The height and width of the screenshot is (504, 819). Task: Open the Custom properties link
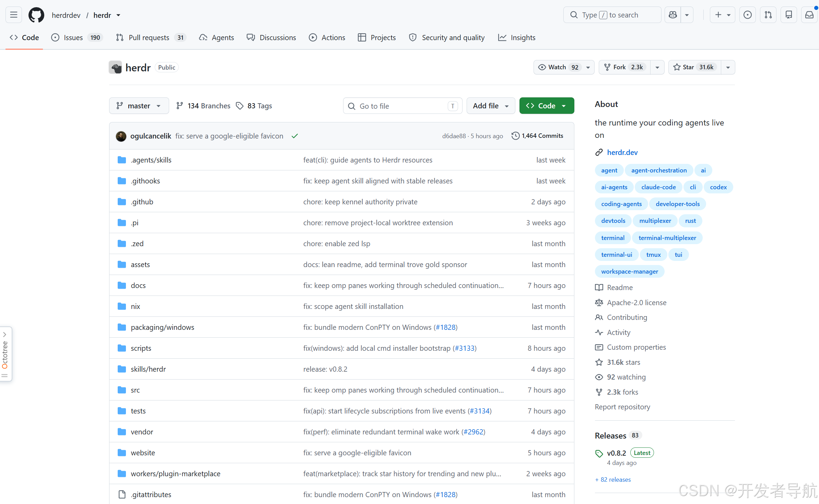pos(631,347)
